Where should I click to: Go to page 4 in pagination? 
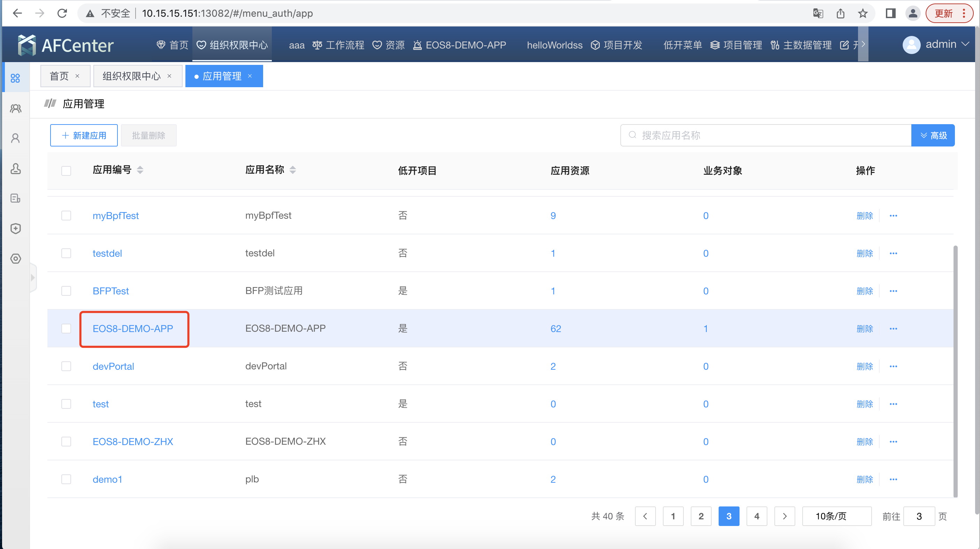tap(757, 516)
